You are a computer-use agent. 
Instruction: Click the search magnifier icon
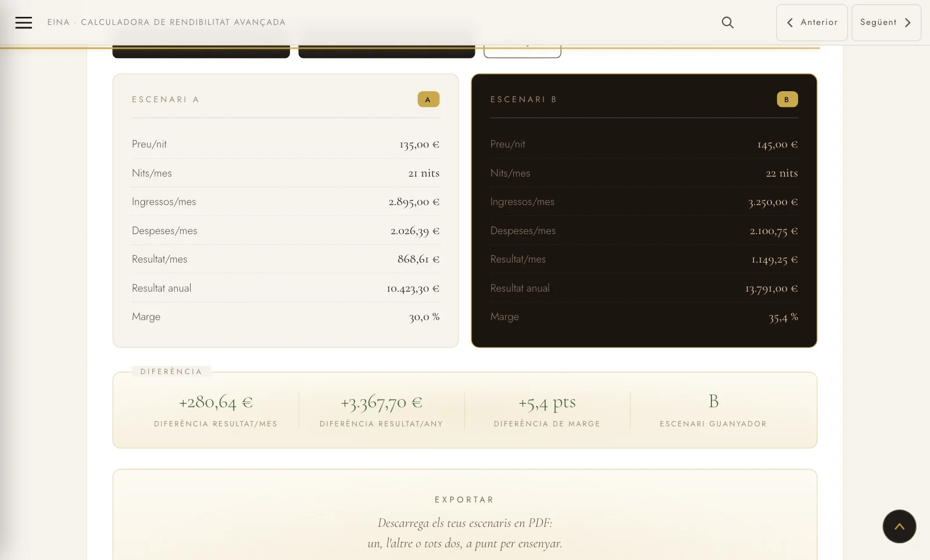[x=727, y=23]
